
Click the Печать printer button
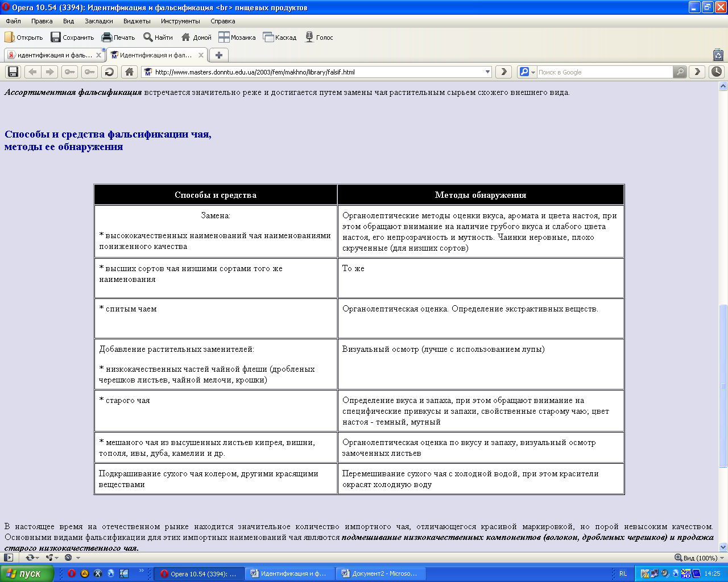118,38
